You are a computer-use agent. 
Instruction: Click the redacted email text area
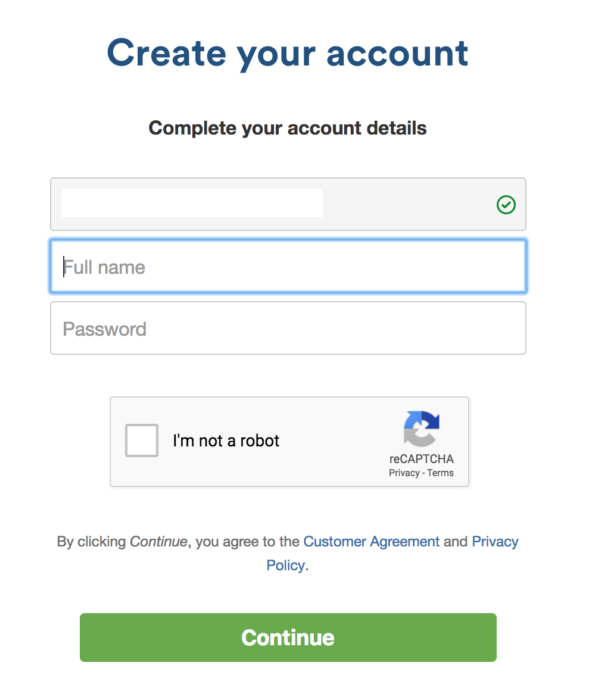click(192, 203)
